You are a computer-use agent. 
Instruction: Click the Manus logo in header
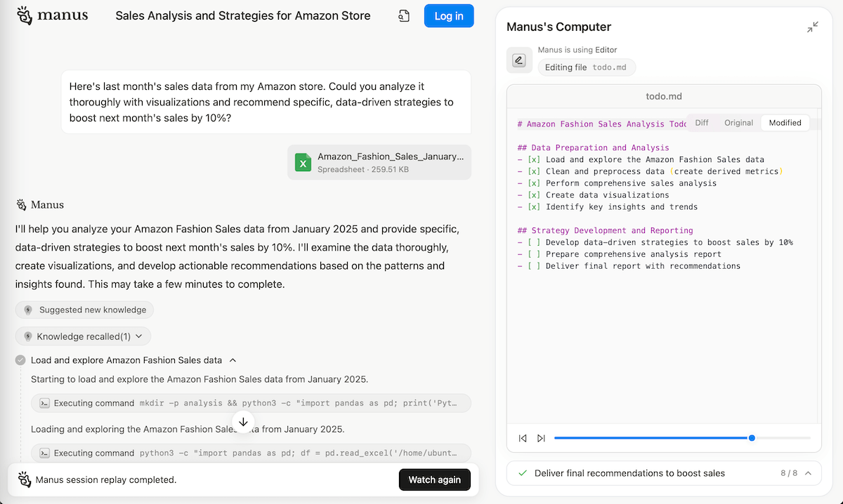[x=52, y=15]
